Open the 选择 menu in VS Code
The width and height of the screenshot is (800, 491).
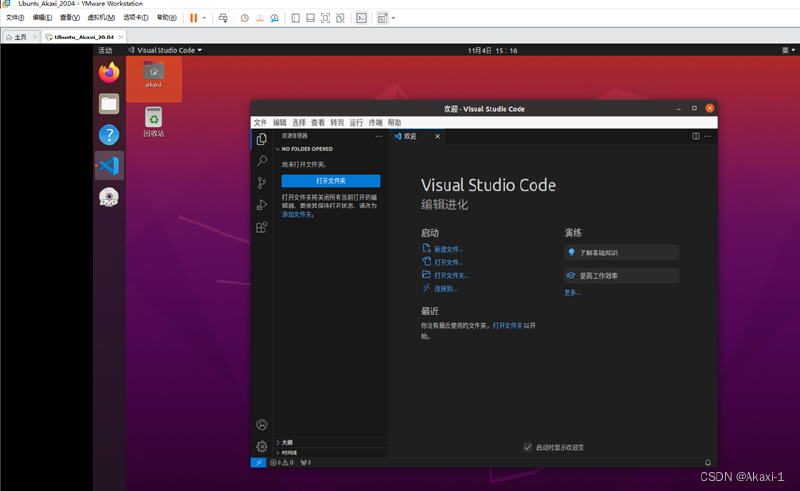tap(299, 122)
